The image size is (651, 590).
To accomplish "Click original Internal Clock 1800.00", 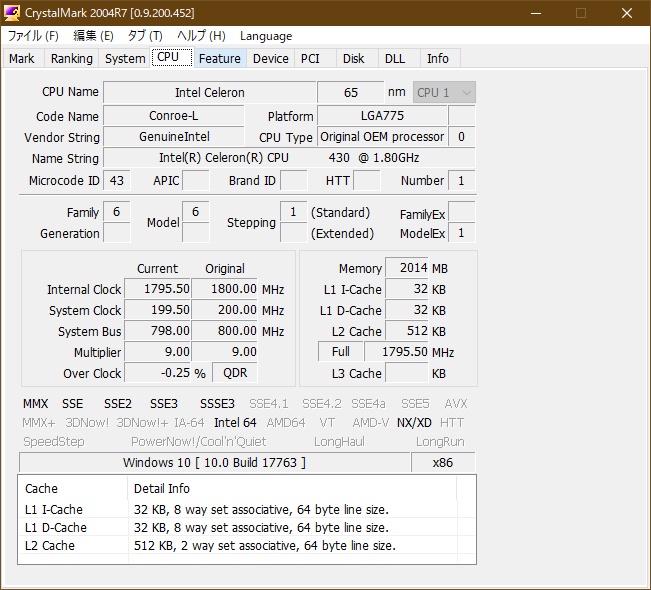I will [224, 289].
